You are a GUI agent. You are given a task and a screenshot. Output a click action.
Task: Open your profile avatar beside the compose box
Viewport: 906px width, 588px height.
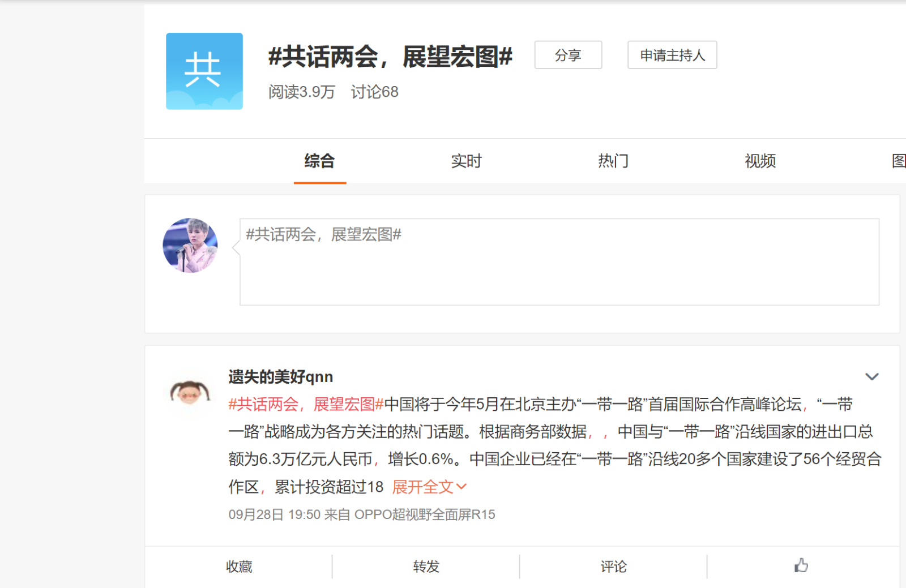click(190, 246)
